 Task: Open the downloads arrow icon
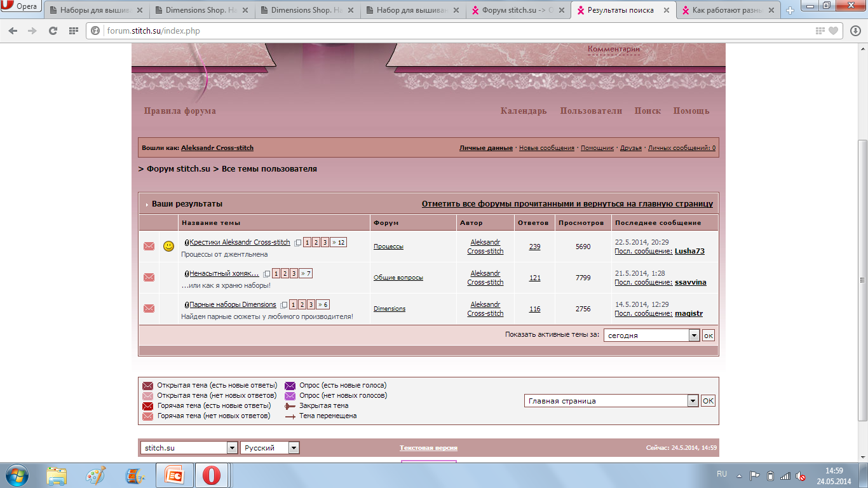tap(855, 30)
